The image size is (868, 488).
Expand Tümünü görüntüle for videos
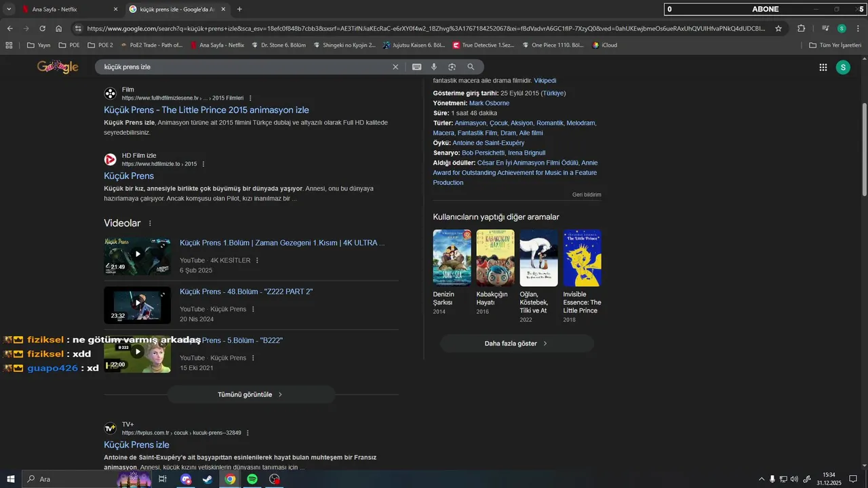coord(251,394)
